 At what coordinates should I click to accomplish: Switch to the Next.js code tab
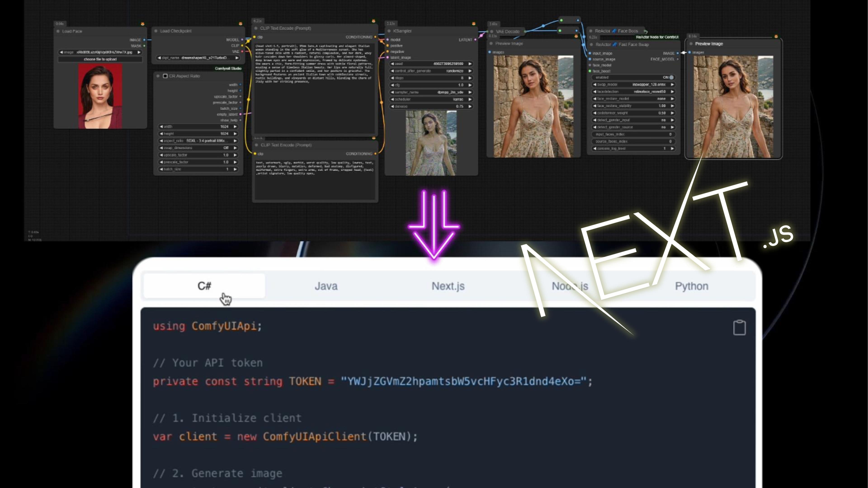[x=448, y=286]
